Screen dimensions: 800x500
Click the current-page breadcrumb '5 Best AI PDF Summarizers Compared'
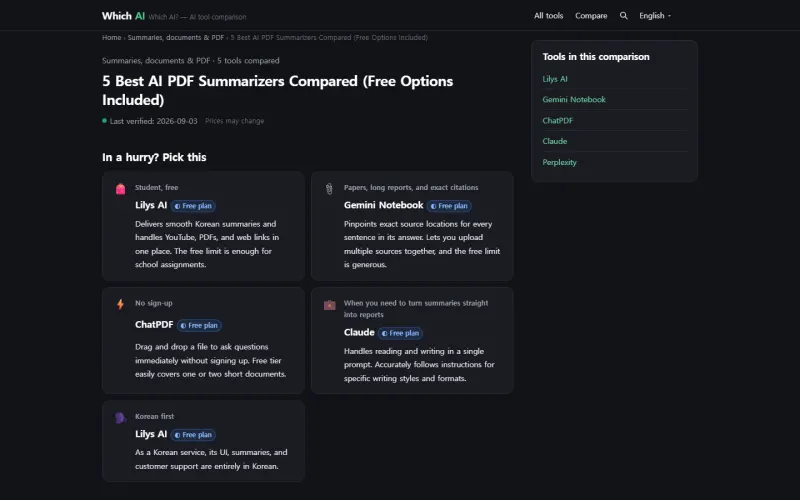tap(329, 37)
